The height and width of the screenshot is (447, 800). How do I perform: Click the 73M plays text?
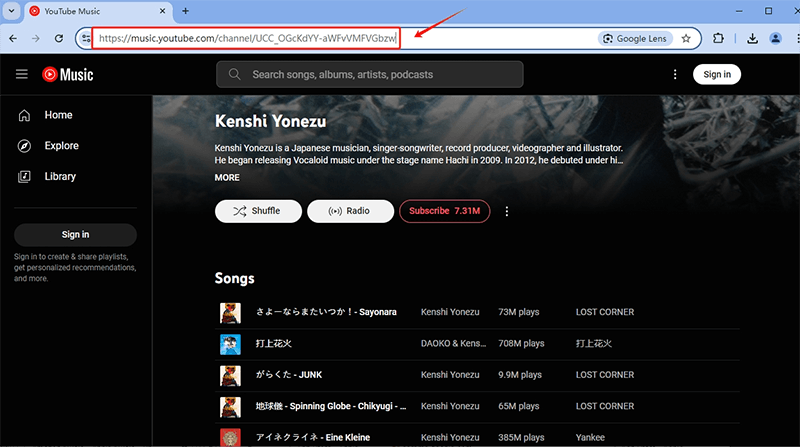519,312
